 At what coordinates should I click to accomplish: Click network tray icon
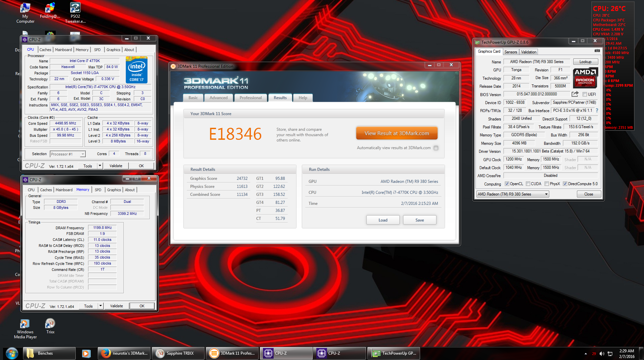(610, 354)
